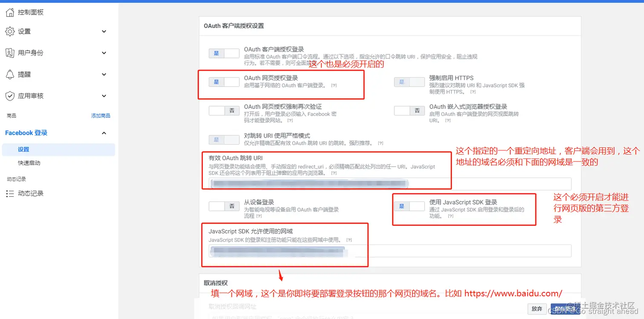Open help [?] for 从设备登录

coord(259,216)
